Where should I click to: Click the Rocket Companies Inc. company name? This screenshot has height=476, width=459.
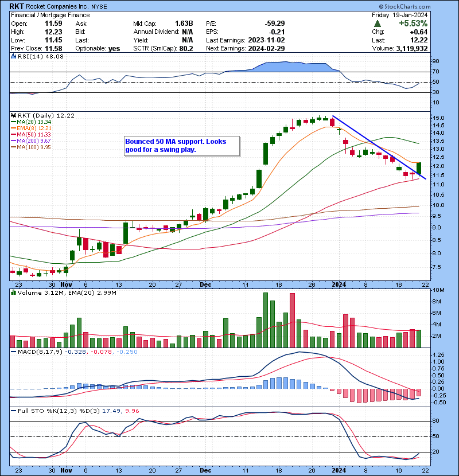click(58, 6)
